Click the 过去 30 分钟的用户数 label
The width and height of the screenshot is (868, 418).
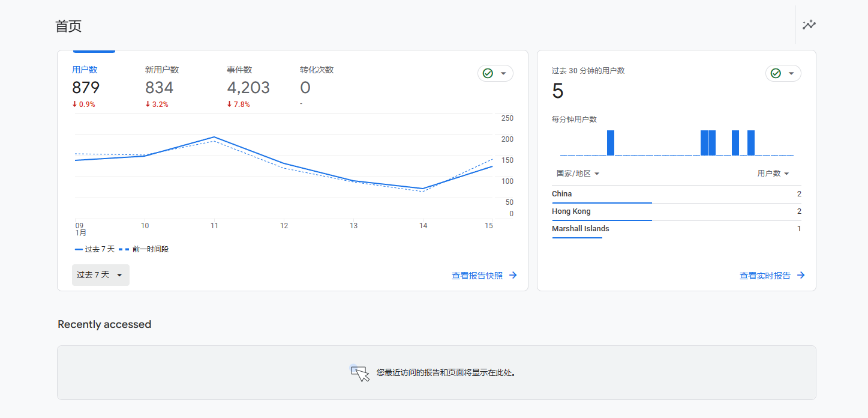click(588, 71)
